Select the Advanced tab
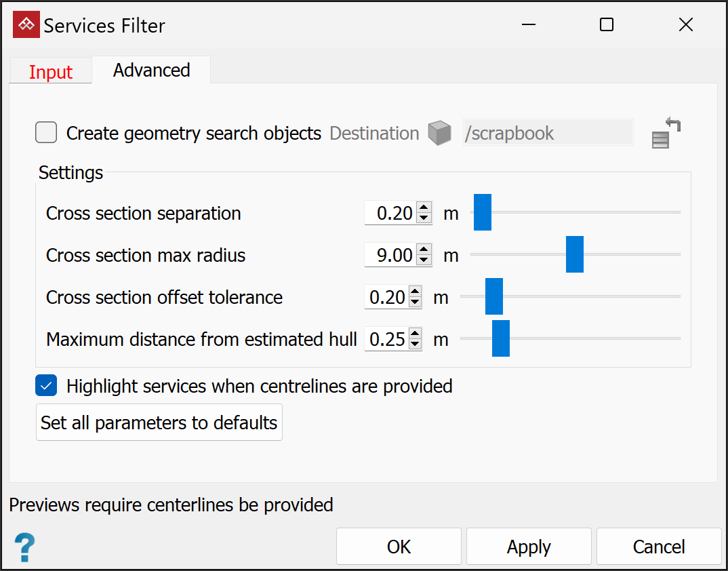The width and height of the screenshot is (728, 571). (x=151, y=71)
